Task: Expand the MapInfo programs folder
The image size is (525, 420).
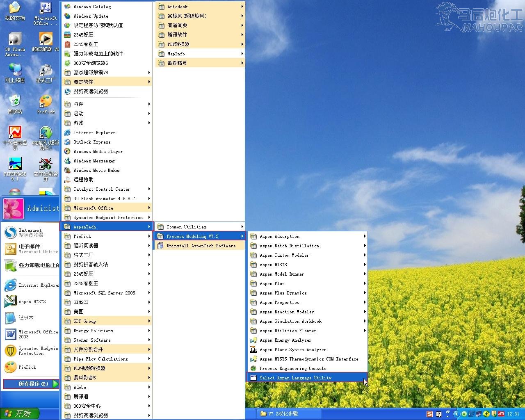Action: click(x=200, y=54)
